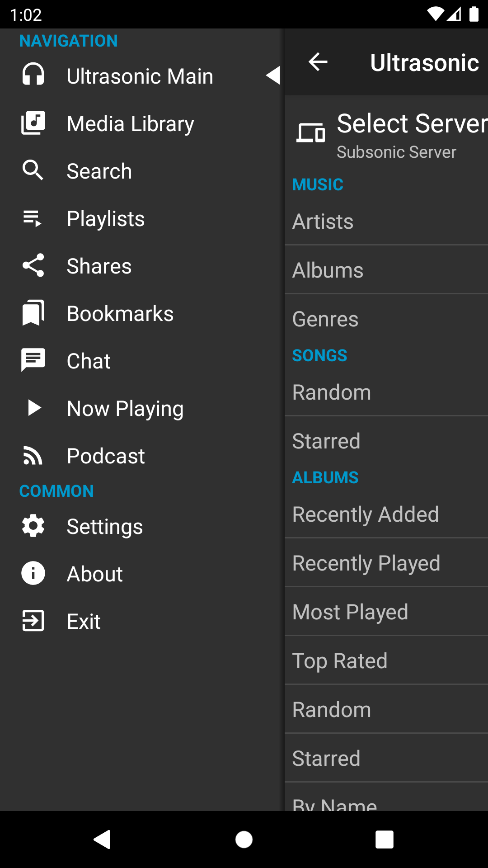This screenshot has width=488, height=868.
Task: Show Most Played albums
Action: pos(386,612)
